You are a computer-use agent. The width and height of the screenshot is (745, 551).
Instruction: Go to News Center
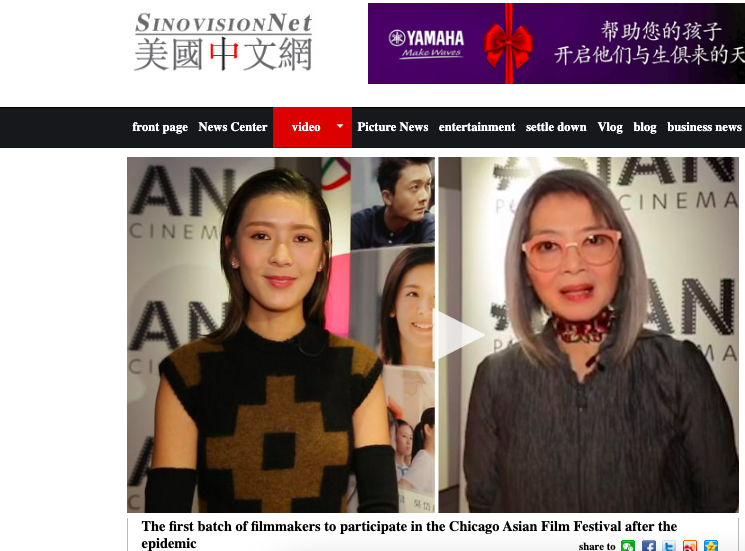coord(233,127)
